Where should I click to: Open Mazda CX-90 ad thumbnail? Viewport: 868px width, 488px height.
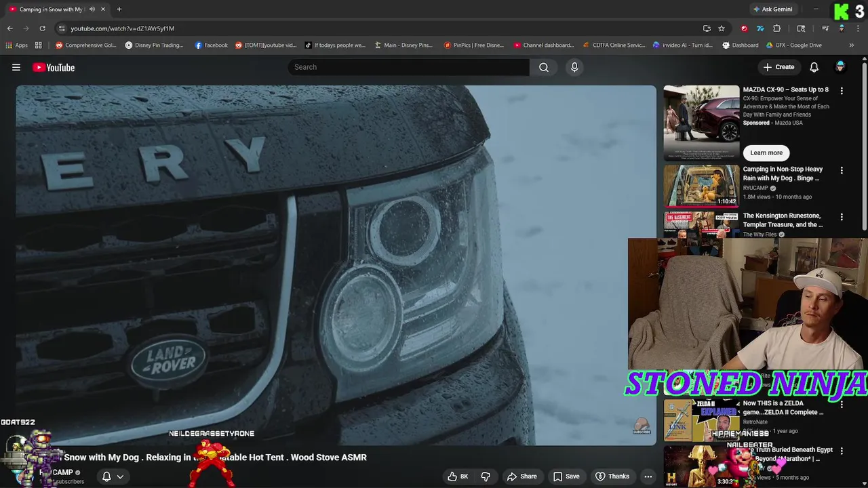point(701,123)
